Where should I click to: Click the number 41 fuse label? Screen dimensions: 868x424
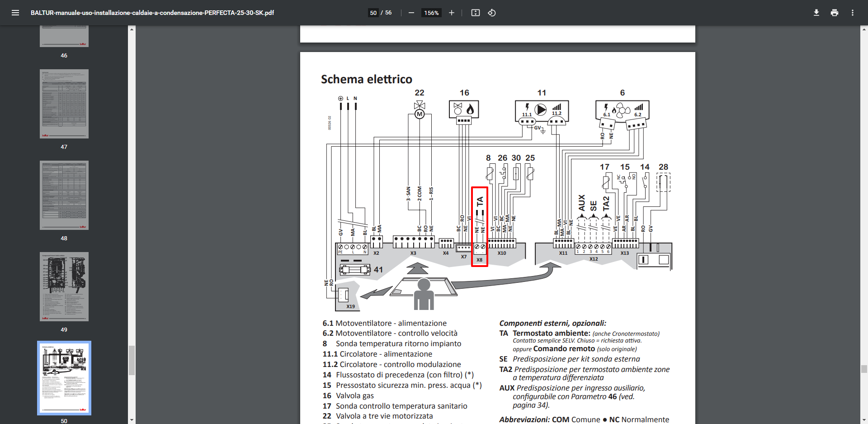click(x=378, y=270)
